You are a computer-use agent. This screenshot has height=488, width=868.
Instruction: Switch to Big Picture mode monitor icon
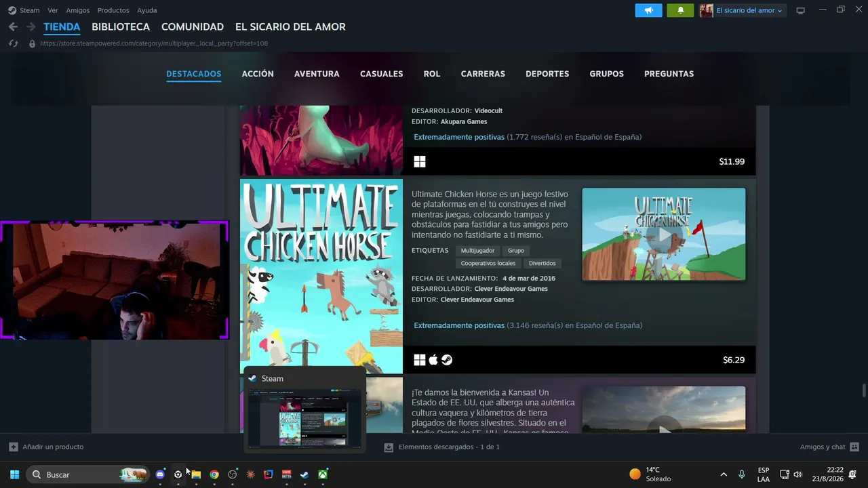(800, 10)
